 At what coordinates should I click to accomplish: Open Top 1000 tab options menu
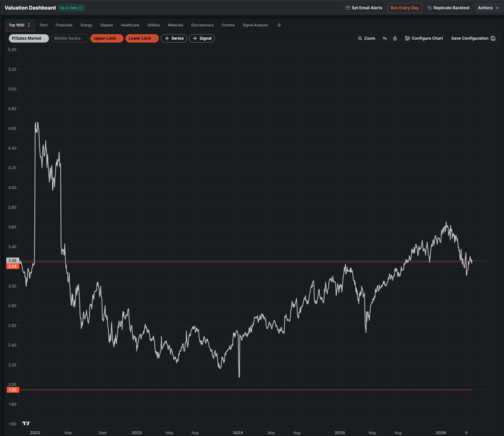click(x=29, y=25)
